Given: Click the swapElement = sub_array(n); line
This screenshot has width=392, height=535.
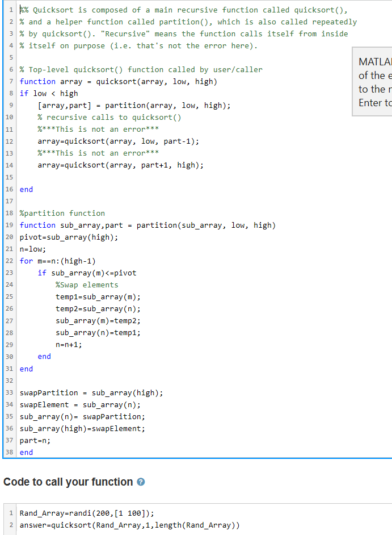Looking at the screenshot, I should point(80,405).
